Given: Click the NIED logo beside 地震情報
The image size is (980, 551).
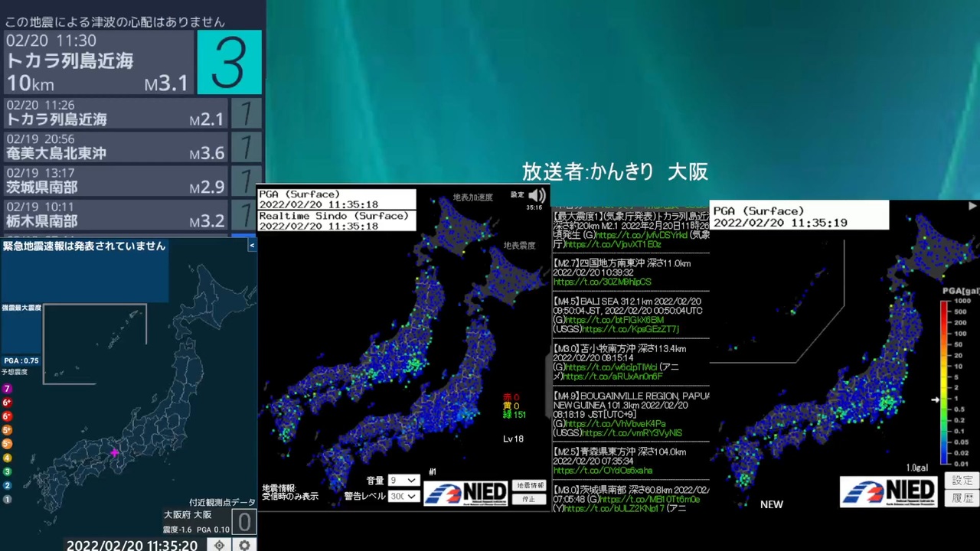Looking at the screenshot, I should click(465, 492).
